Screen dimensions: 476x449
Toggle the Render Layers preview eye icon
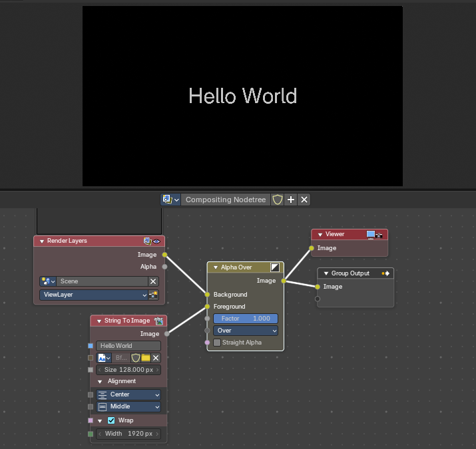click(x=156, y=241)
